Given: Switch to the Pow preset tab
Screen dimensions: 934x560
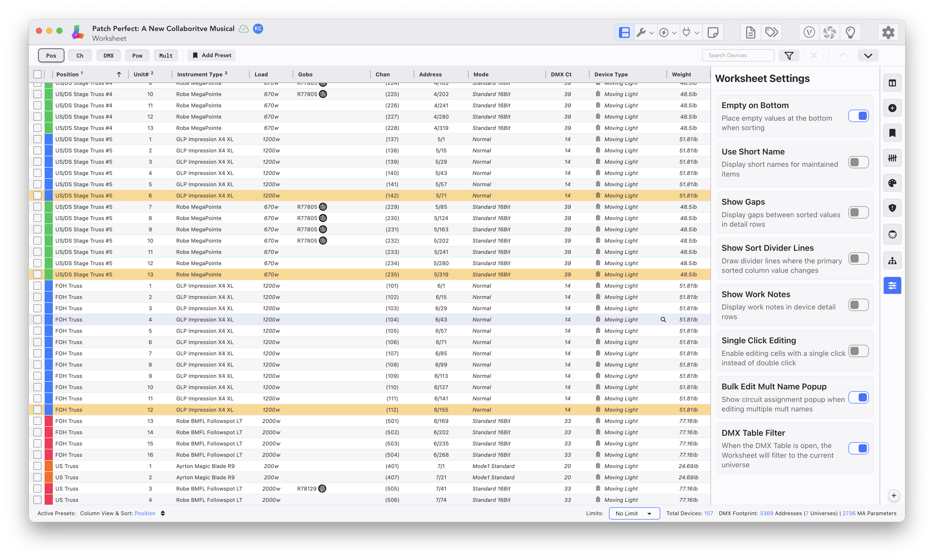Looking at the screenshot, I should click(137, 56).
